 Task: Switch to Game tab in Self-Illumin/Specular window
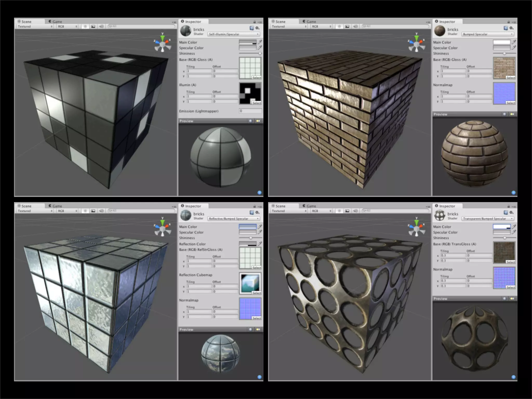[55, 22]
